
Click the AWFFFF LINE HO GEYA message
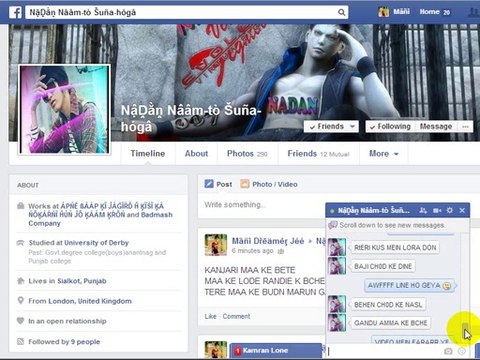click(x=409, y=286)
